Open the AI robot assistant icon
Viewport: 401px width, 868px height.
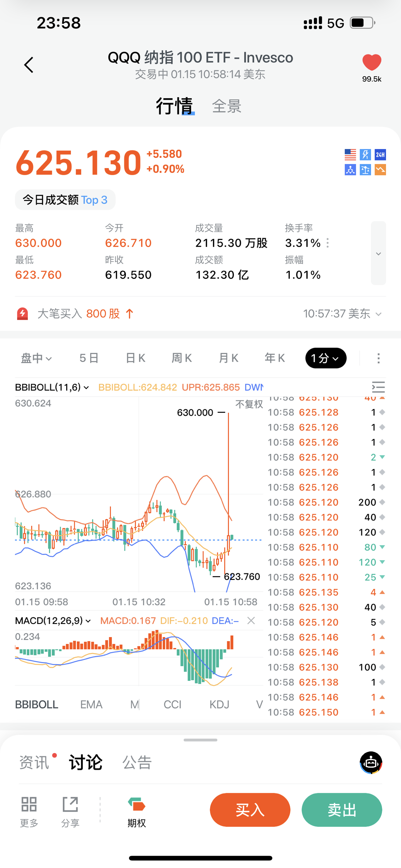[x=371, y=762]
